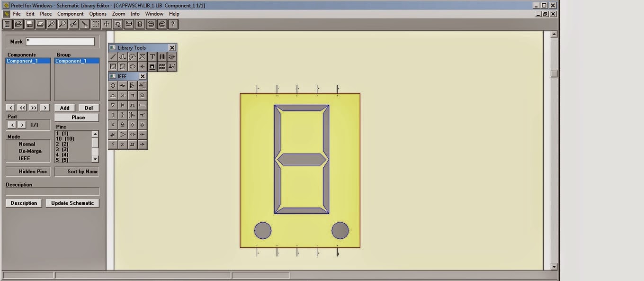
Task: Select the IEEE dot circle symbol
Action: (x=113, y=86)
